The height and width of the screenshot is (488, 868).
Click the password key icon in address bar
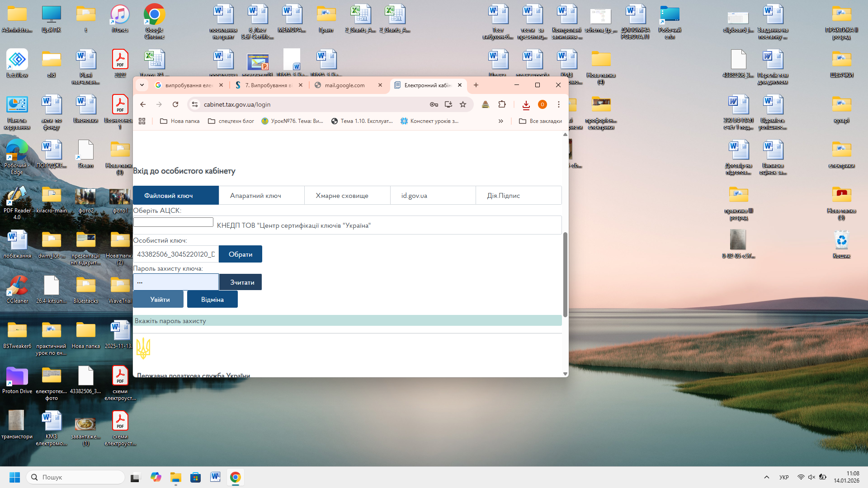coord(434,104)
